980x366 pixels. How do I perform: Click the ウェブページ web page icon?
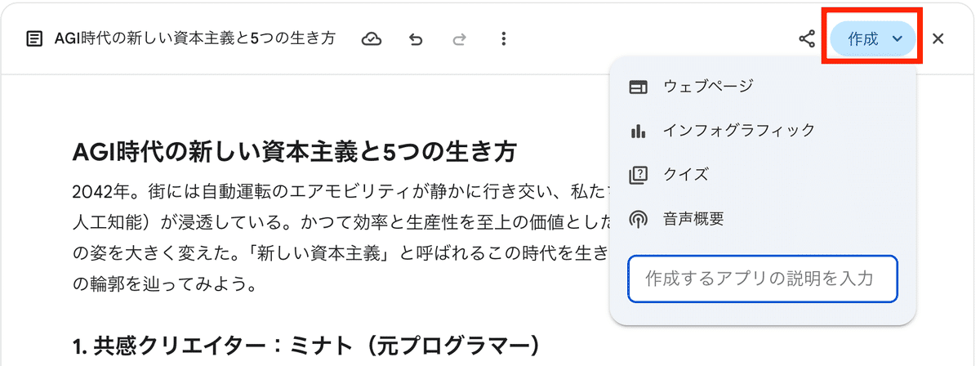point(639,87)
